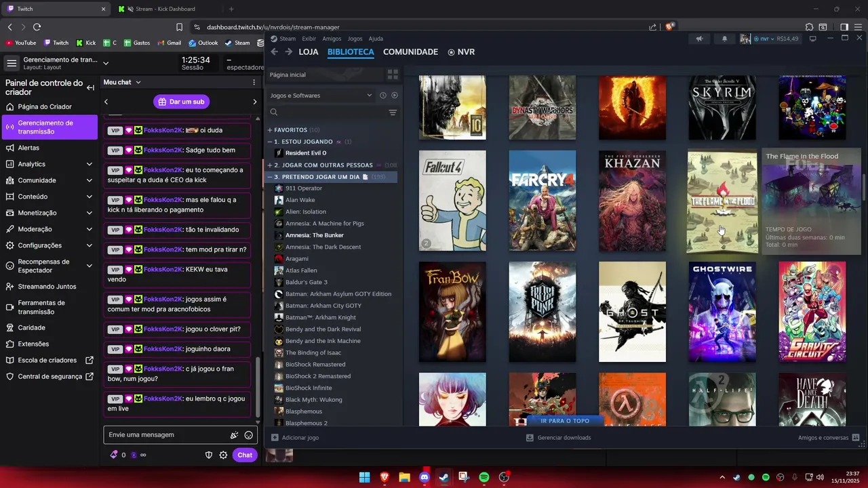Viewport: 868px width, 488px height.
Task: Open Steam Amigos menu
Action: pyautogui.click(x=332, y=39)
